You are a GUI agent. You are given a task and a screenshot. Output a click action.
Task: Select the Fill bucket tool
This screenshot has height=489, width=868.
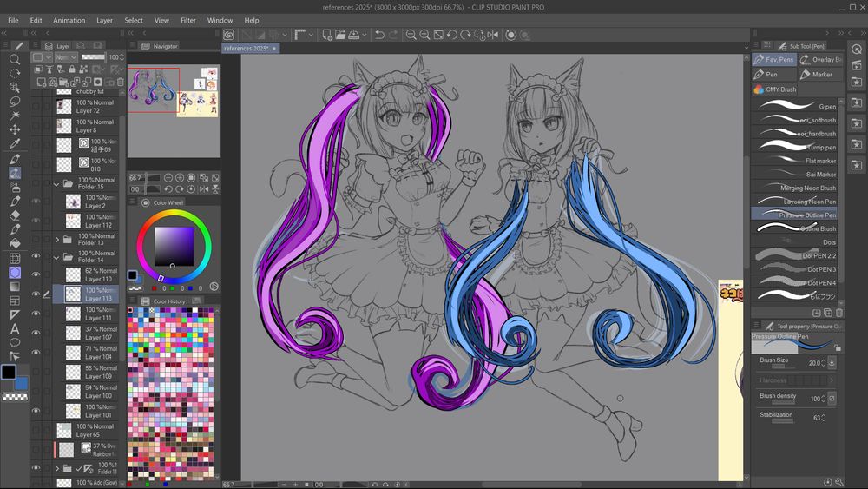click(x=15, y=244)
